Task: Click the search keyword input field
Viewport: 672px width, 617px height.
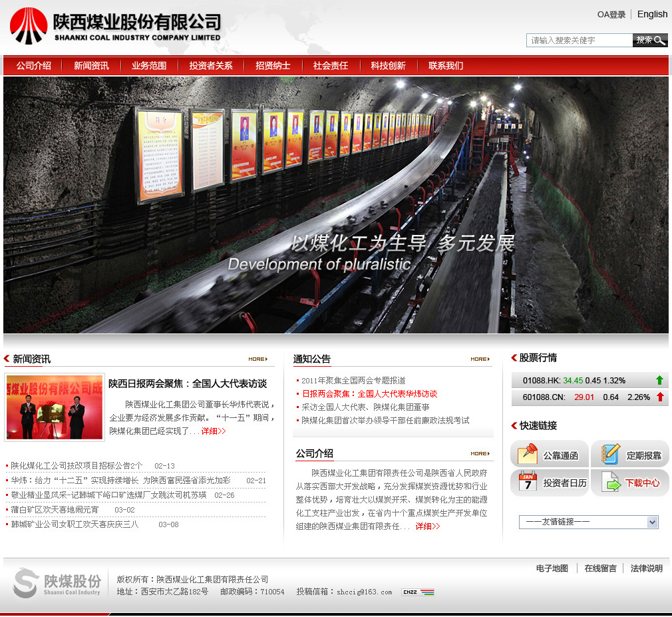Action: pyautogui.click(x=579, y=41)
